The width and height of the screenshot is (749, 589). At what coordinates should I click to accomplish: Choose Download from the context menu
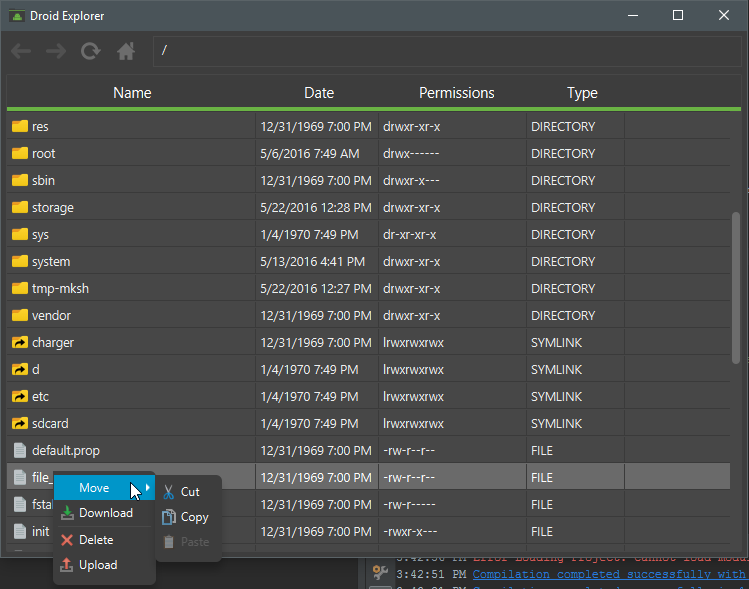(x=104, y=513)
